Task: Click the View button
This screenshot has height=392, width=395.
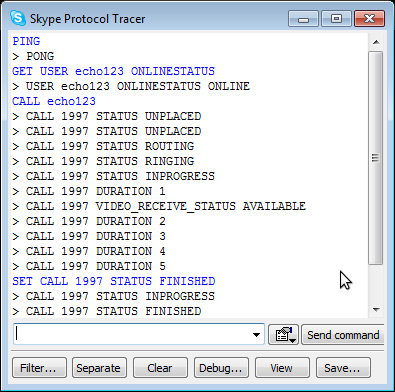Action: pyautogui.click(x=282, y=368)
